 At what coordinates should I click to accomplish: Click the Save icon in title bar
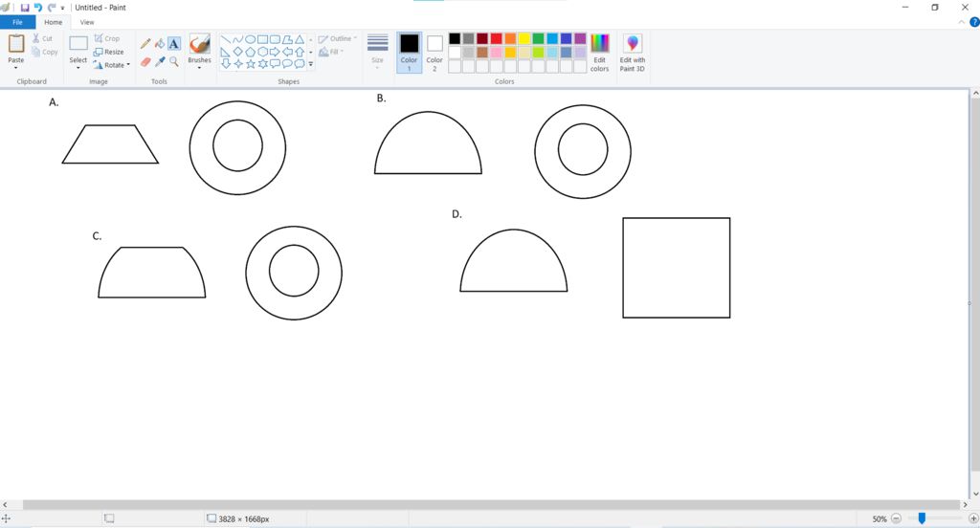25,8
